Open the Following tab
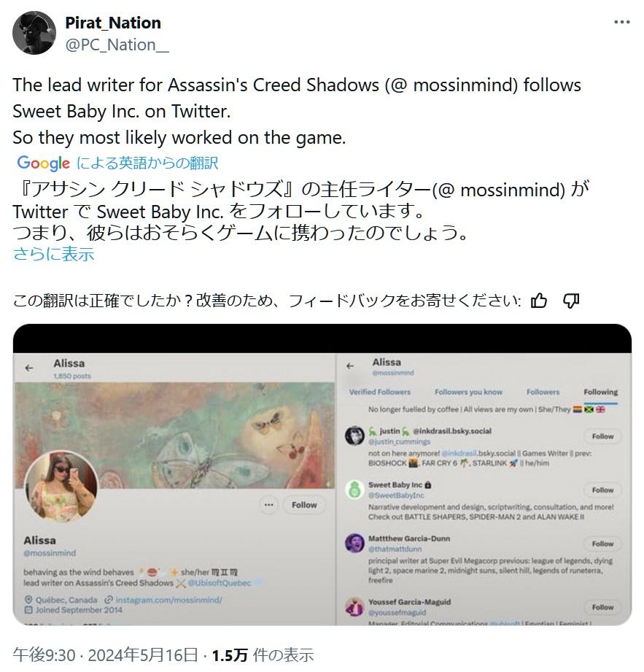Screen dimensions: 644x672 coord(601,392)
